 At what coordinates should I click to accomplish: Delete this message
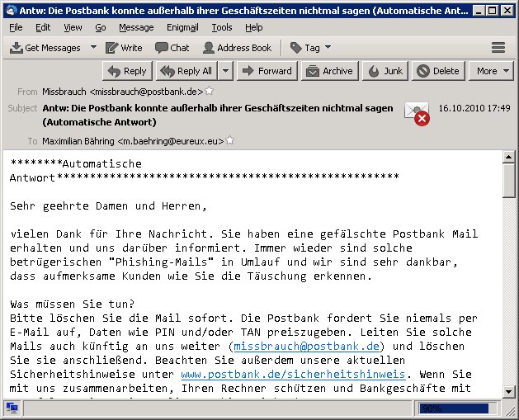[438, 71]
